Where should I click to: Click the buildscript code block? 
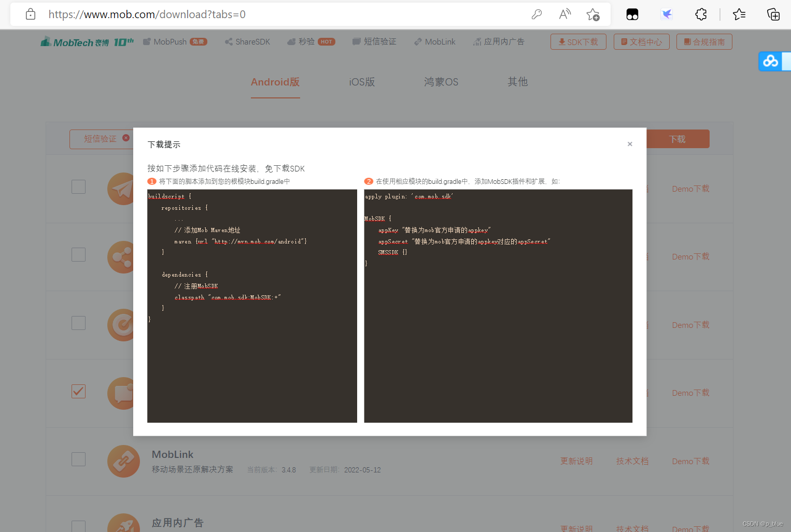252,306
